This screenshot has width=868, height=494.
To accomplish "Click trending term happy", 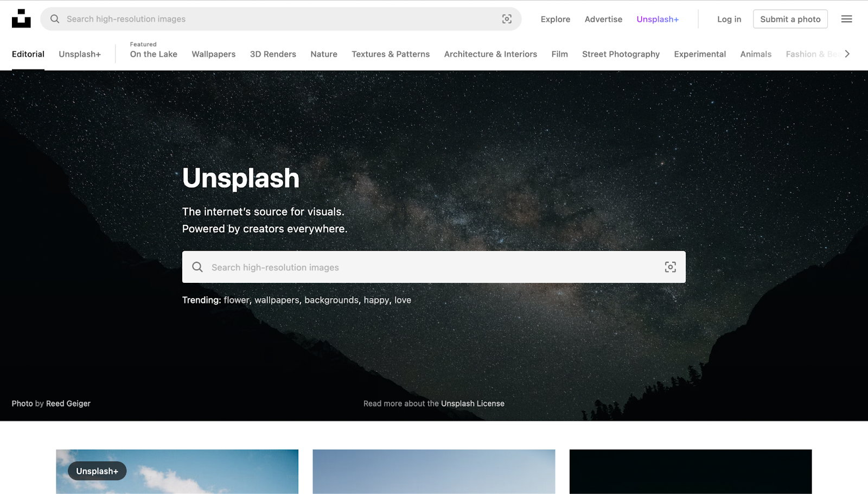I will point(376,300).
